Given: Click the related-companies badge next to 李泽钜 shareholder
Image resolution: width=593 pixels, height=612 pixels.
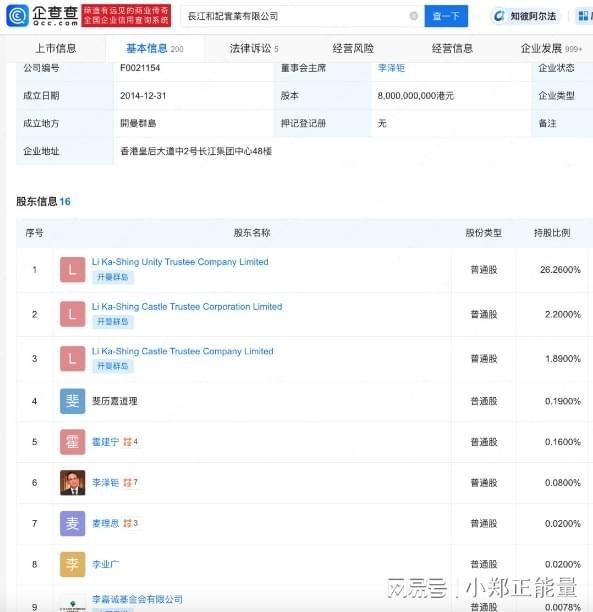Looking at the screenshot, I should tap(130, 483).
